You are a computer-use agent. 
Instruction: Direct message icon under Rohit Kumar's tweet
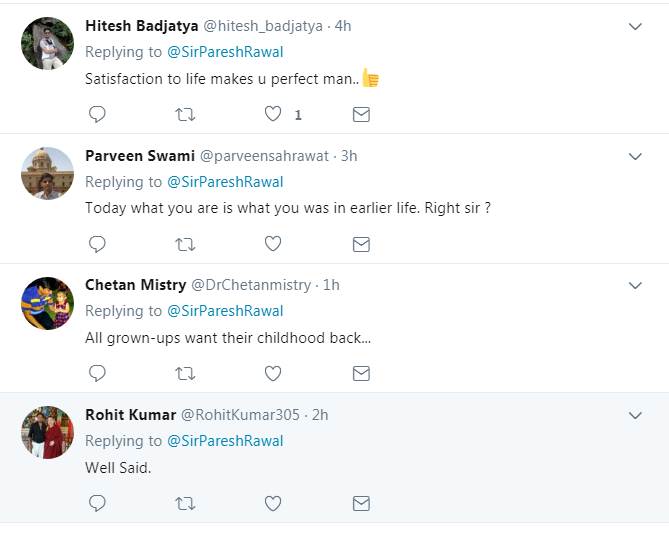(x=361, y=503)
